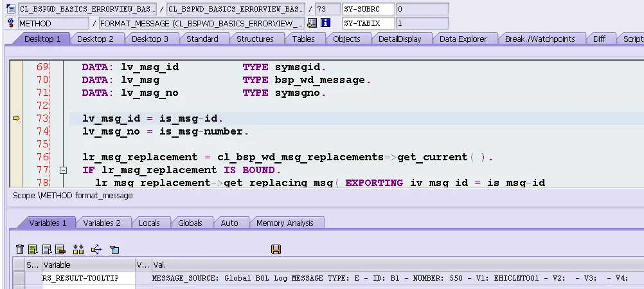
Task: Select the row selector beside RS_RESULT-TOOLTIP
Action: coord(19,278)
